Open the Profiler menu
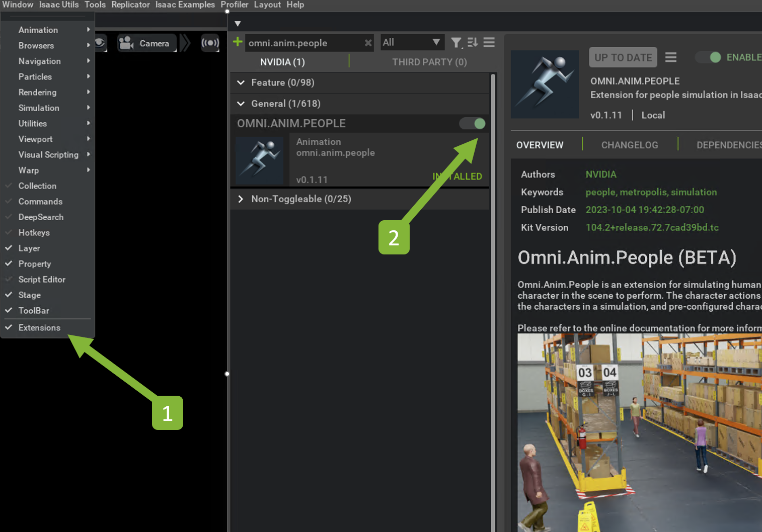The image size is (762, 532). (x=235, y=5)
